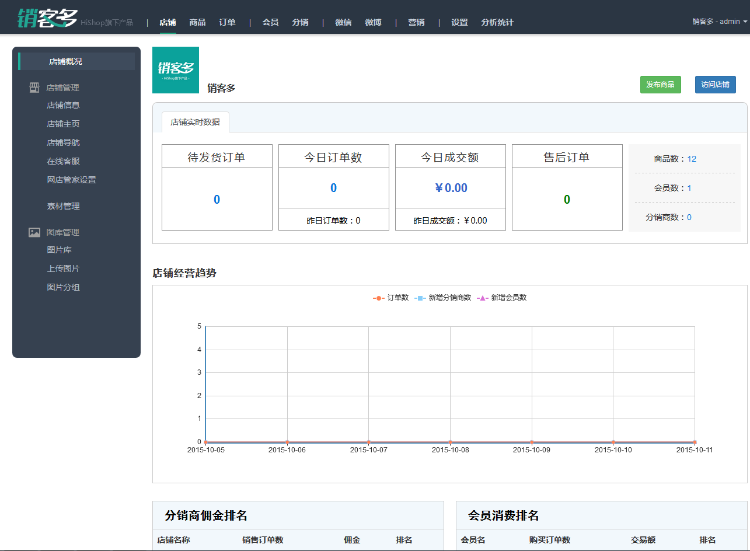
Task: Go to 会员 in the top navigation
Action: (x=270, y=22)
